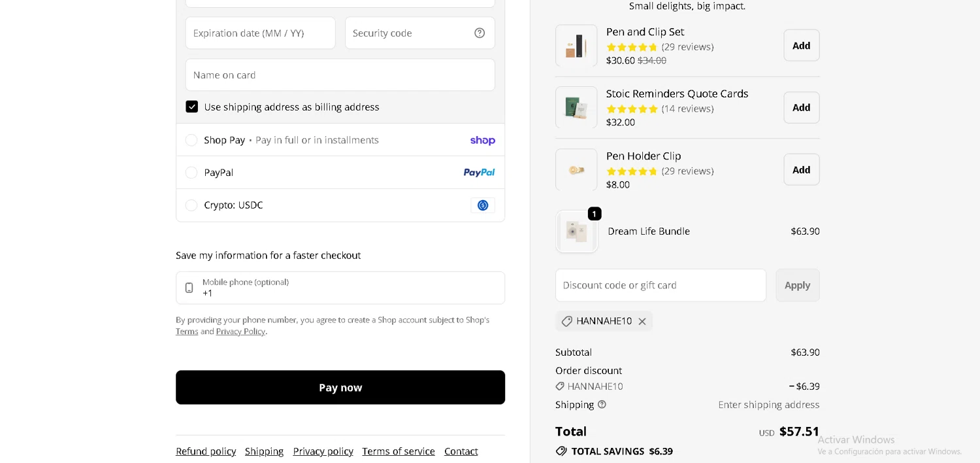Image resolution: width=980 pixels, height=463 pixels.
Task: Open the Terms of service link
Action: pyautogui.click(x=399, y=451)
